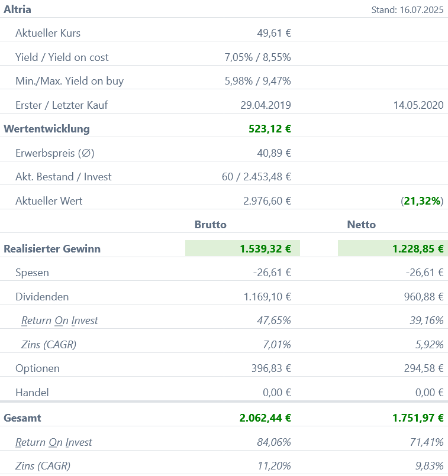Click Zins (CAGR) under Gesamt
Viewport: 448px width, 476px height.
43,466
